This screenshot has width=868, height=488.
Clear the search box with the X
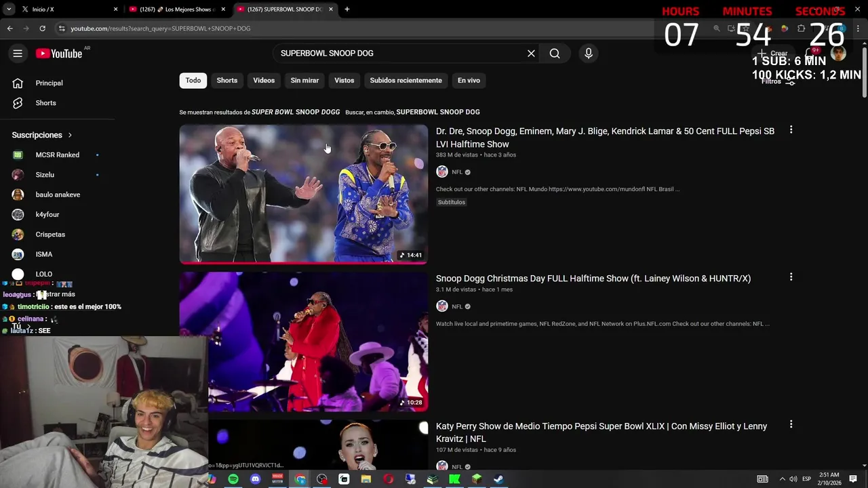531,54
